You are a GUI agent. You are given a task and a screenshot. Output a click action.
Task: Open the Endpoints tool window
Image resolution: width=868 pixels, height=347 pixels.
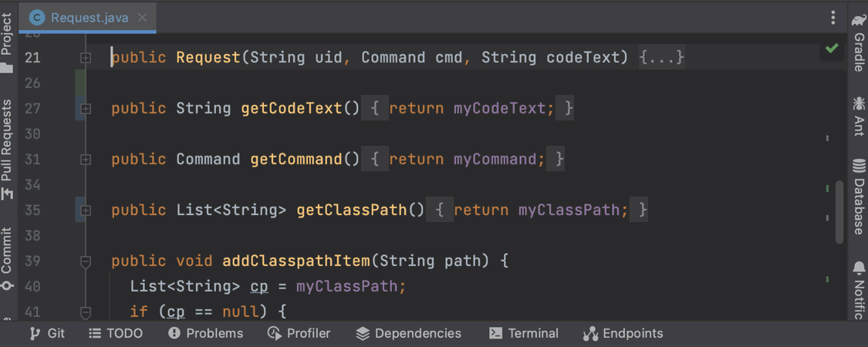(623, 333)
